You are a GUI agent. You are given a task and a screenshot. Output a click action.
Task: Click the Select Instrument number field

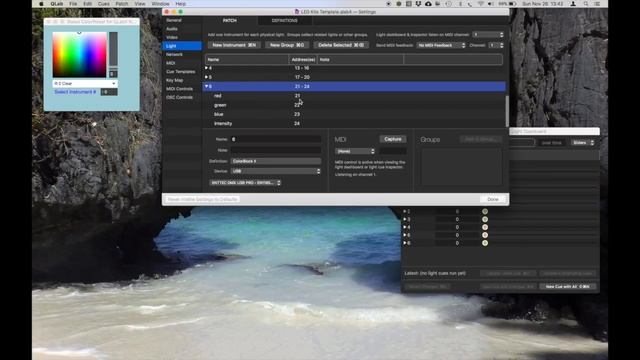coord(109,92)
